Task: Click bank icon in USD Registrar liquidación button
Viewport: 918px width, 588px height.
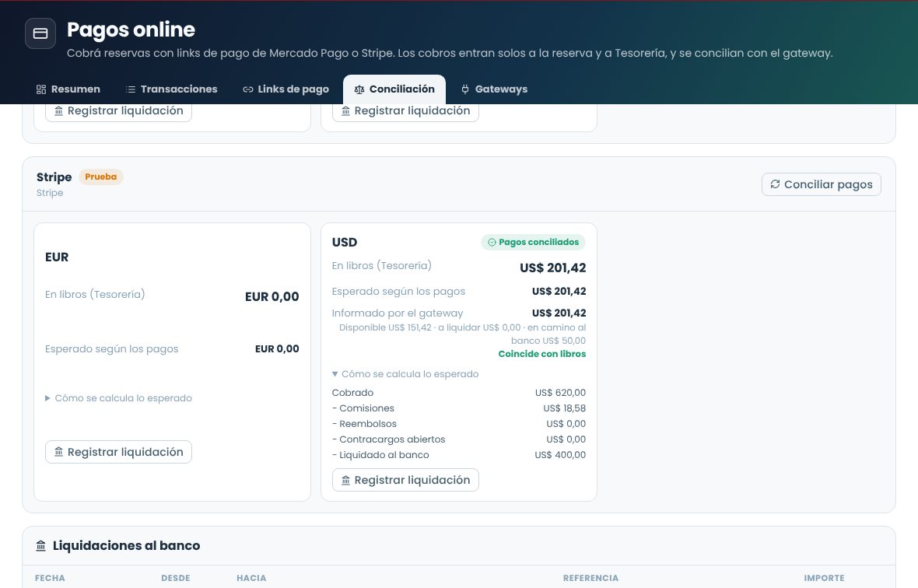Action: pos(345,480)
